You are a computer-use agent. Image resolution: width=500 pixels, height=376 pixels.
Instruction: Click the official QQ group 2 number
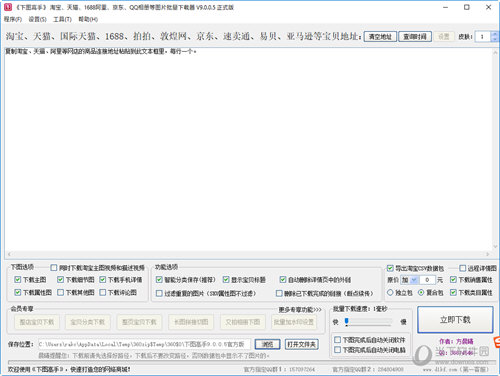click(x=391, y=369)
